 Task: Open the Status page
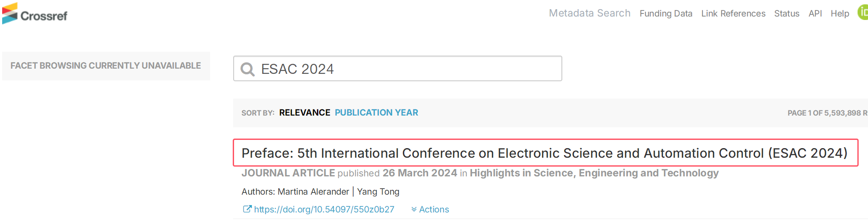click(x=786, y=13)
